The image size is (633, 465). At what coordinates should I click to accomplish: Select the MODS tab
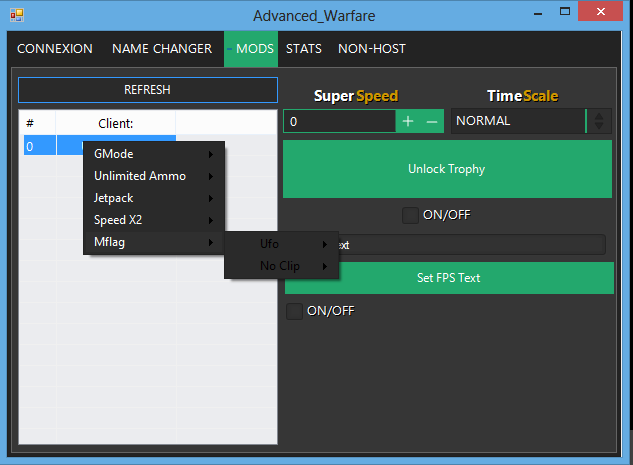tap(251, 49)
